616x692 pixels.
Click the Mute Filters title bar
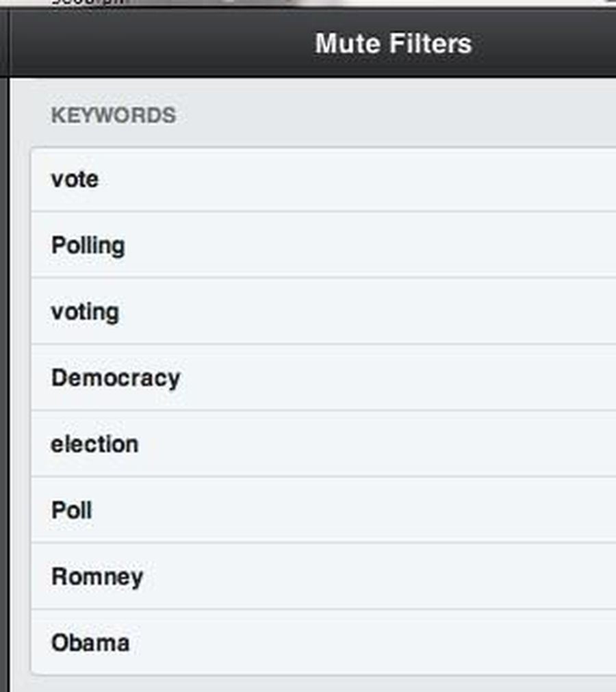[x=393, y=44]
